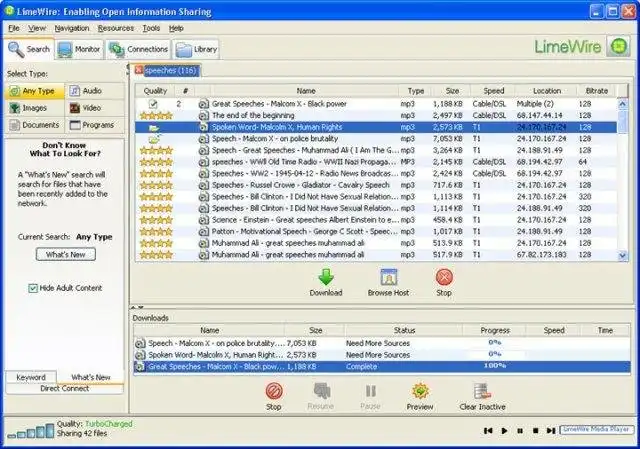
Task: Select the Programs search type
Action: coord(95,125)
